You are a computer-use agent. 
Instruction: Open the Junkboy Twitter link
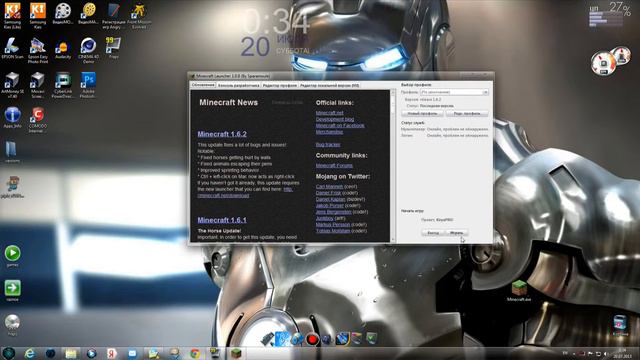pyautogui.click(x=324, y=218)
